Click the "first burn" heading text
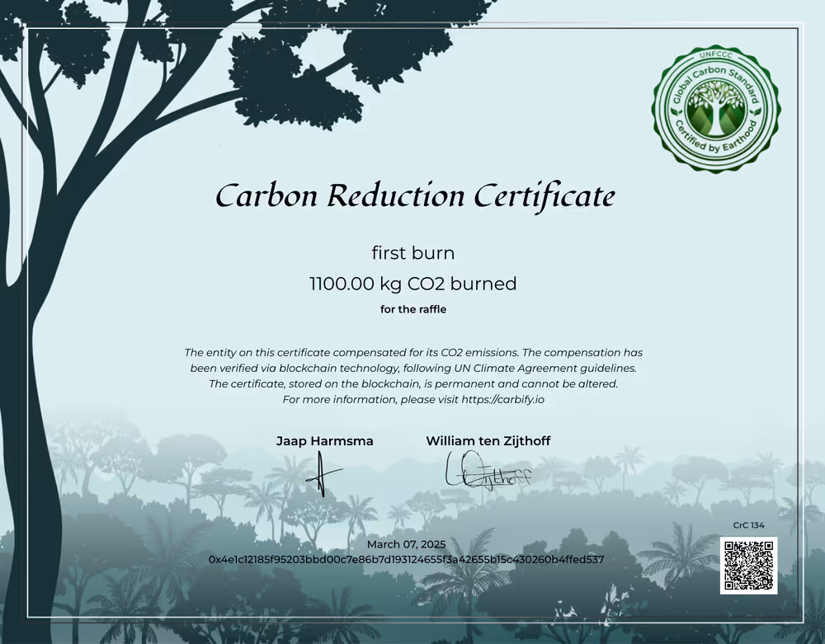This screenshot has width=825, height=644. click(x=412, y=252)
